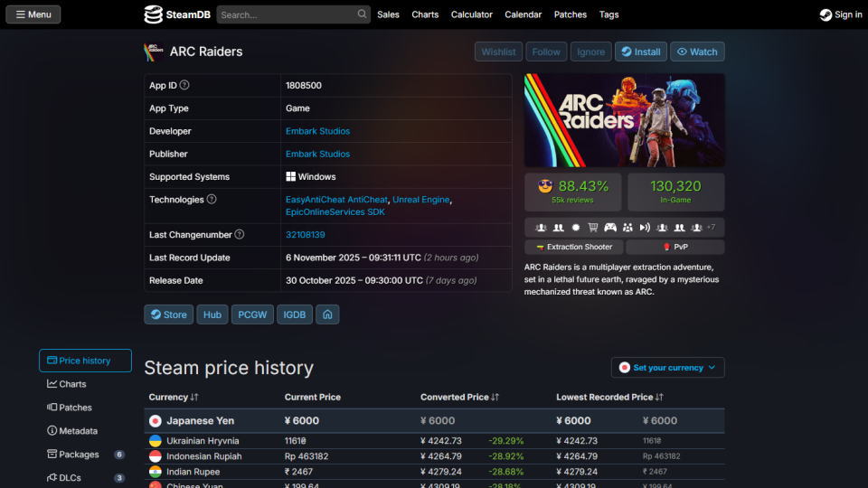
Task: Open the Tags page
Action: [x=609, y=14]
